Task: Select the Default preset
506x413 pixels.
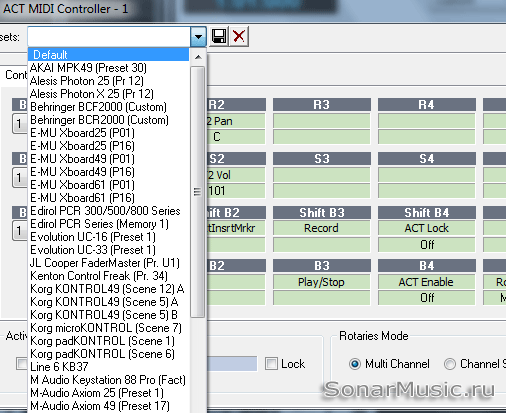Action: click(108, 55)
